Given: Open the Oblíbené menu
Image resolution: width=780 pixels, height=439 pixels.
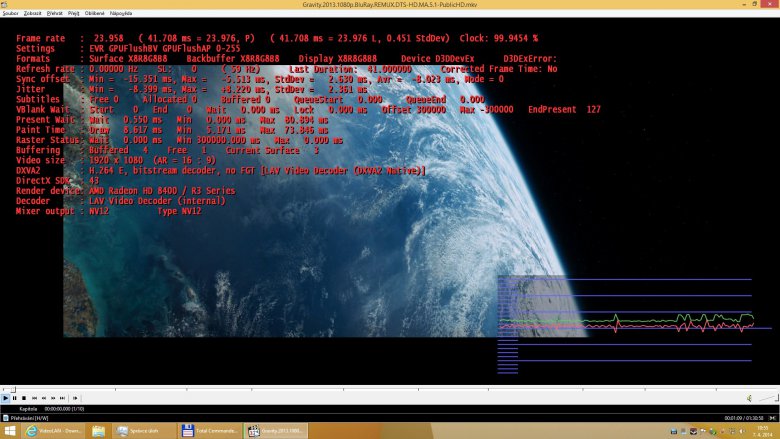Looking at the screenshot, I should tap(95, 13).
